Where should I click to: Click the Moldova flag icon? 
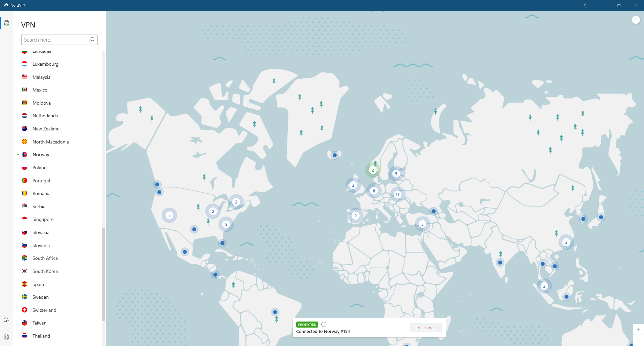[x=24, y=103]
